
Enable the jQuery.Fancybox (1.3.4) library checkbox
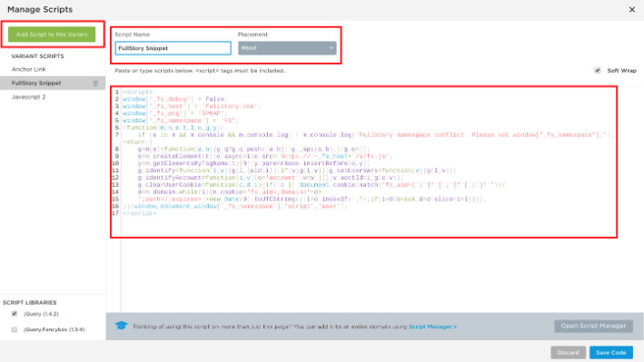(15, 329)
